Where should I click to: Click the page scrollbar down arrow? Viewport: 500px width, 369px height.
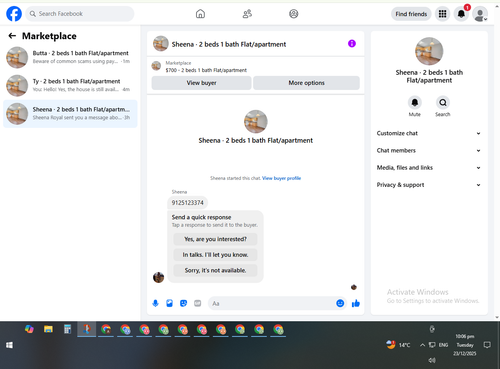[497, 317]
